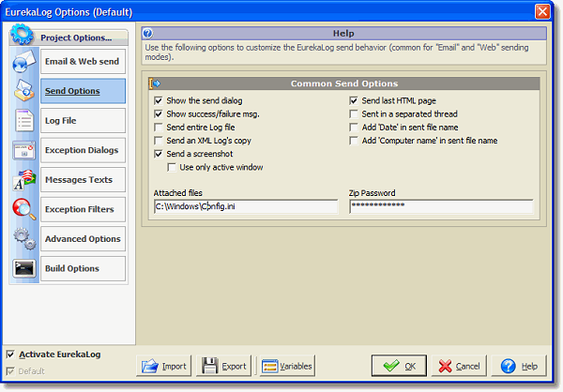Click the Project Options gear icon
Image resolution: width=563 pixels, height=392 pixels.
pos(22,35)
